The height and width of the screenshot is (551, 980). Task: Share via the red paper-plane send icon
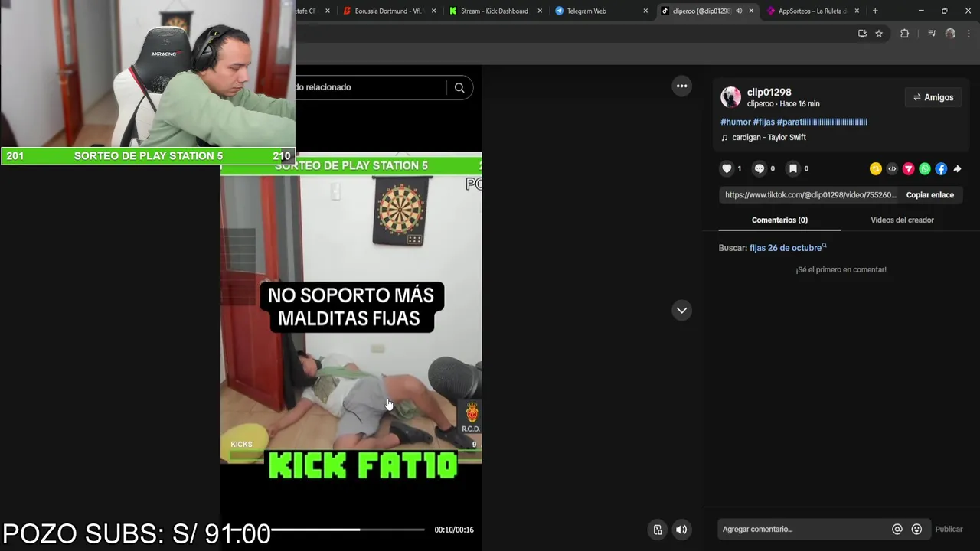(x=909, y=169)
